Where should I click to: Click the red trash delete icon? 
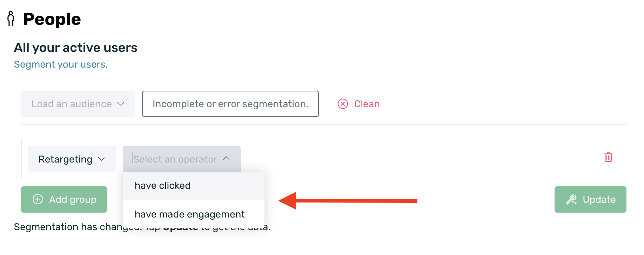coord(608,157)
